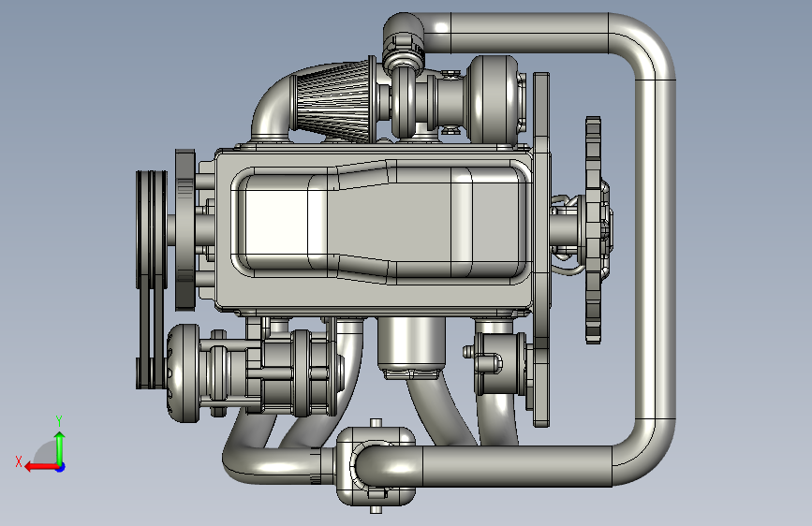
Task: Click the blue Z axis dot of the triad
Action: point(61,467)
